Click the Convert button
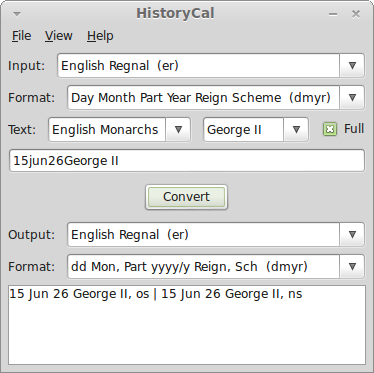Viewport: 374px width, 373px height. coord(186,197)
